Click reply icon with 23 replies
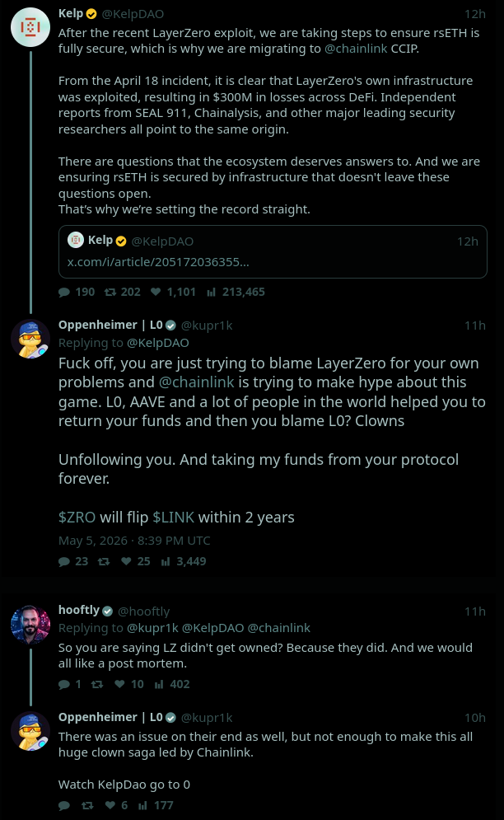504x820 pixels. (64, 562)
